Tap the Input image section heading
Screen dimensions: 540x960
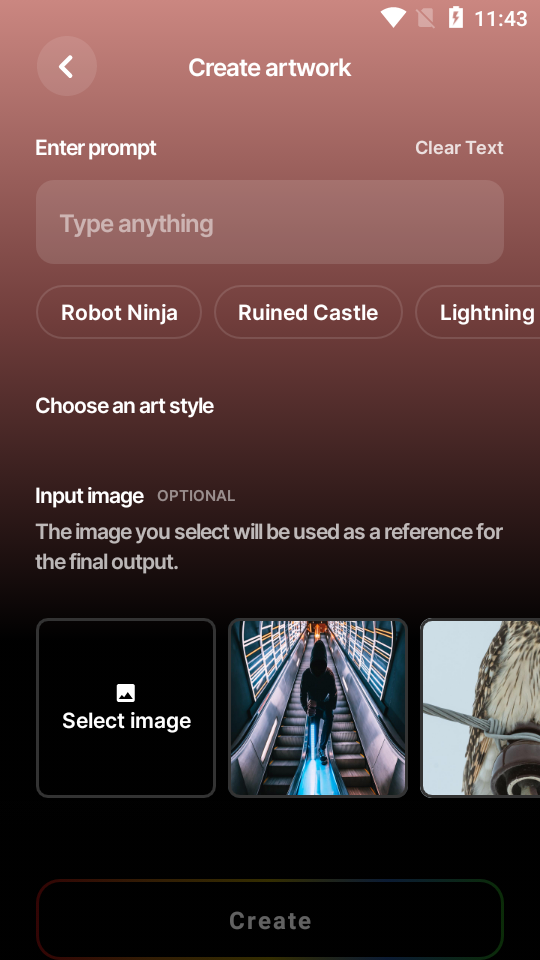[89, 496]
